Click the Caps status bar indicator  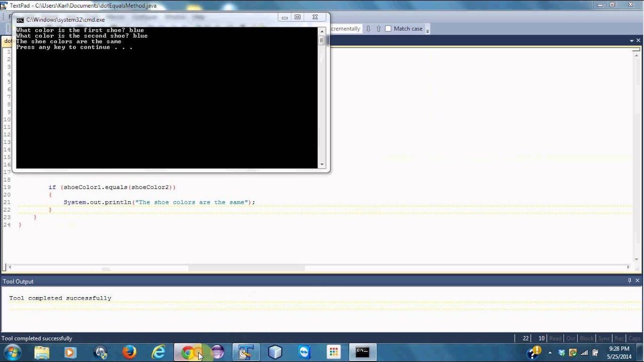[634, 338]
